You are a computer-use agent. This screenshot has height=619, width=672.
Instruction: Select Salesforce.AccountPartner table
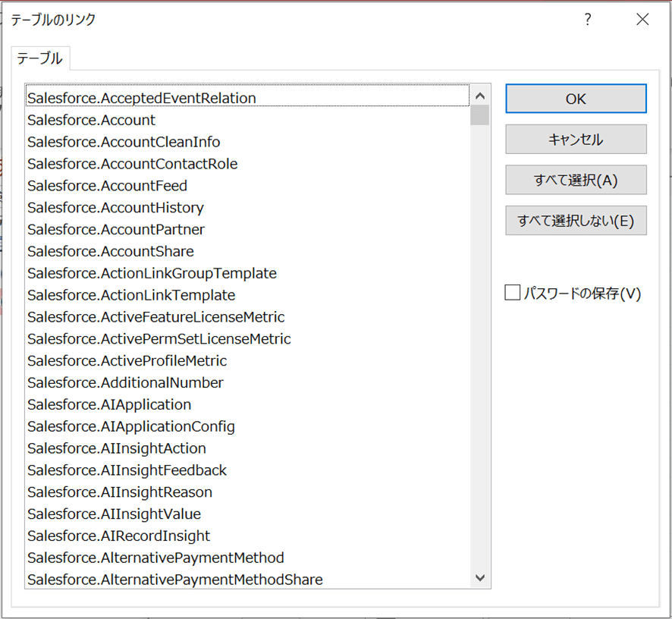(248, 229)
